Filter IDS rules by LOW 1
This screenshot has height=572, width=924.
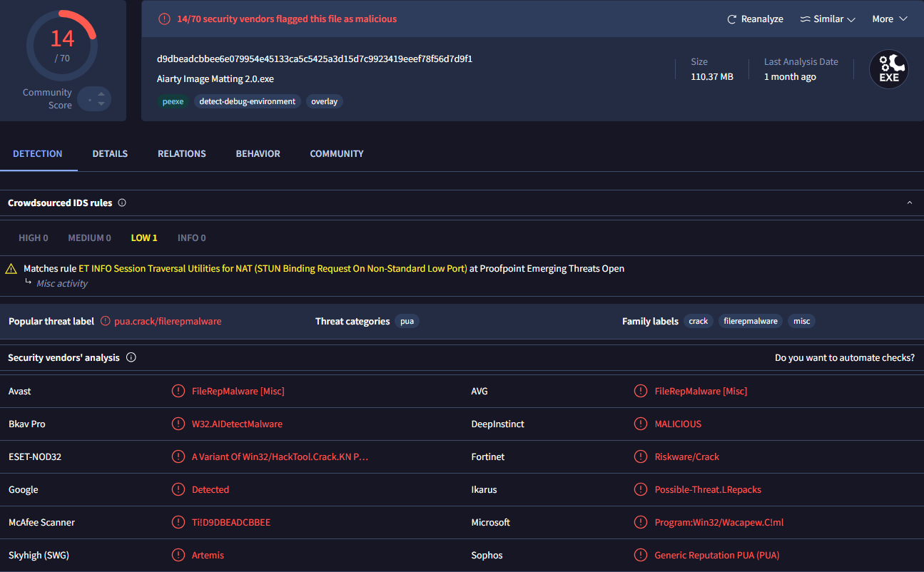[144, 238]
